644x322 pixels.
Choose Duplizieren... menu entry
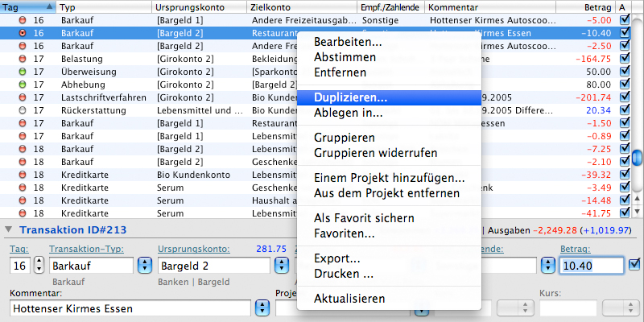coord(389,97)
